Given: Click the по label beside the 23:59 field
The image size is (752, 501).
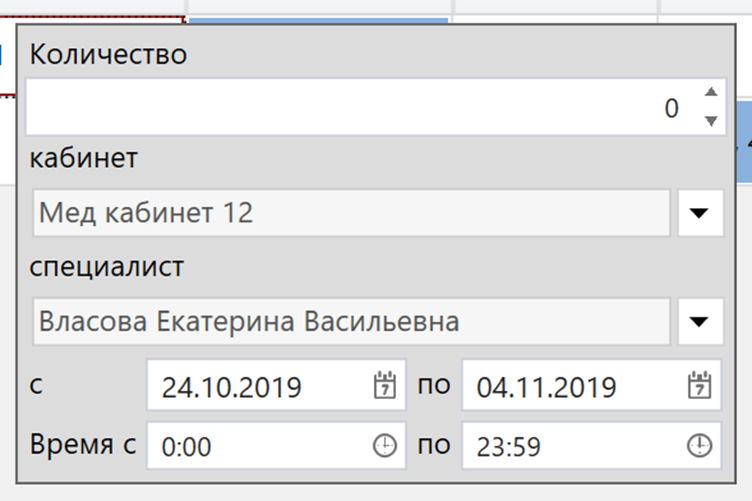Looking at the screenshot, I should point(434,445).
